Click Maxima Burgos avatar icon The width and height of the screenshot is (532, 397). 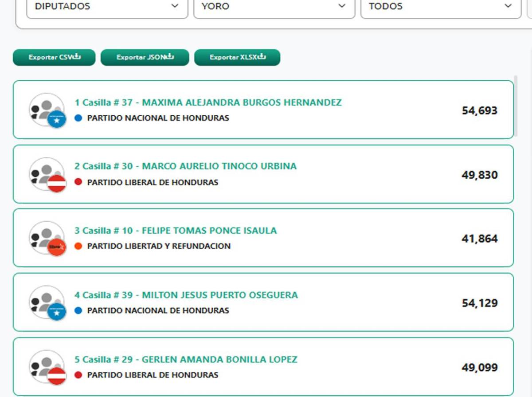coord(46,109)
